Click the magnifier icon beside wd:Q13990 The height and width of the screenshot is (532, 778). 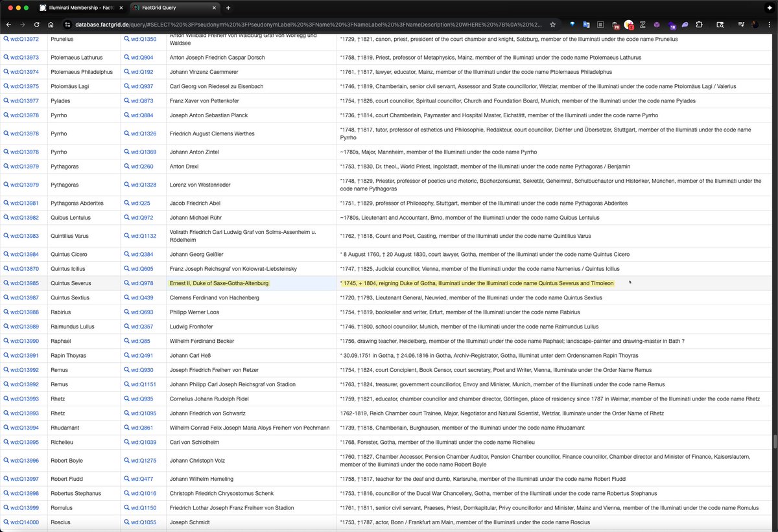[x=6, y=341]
